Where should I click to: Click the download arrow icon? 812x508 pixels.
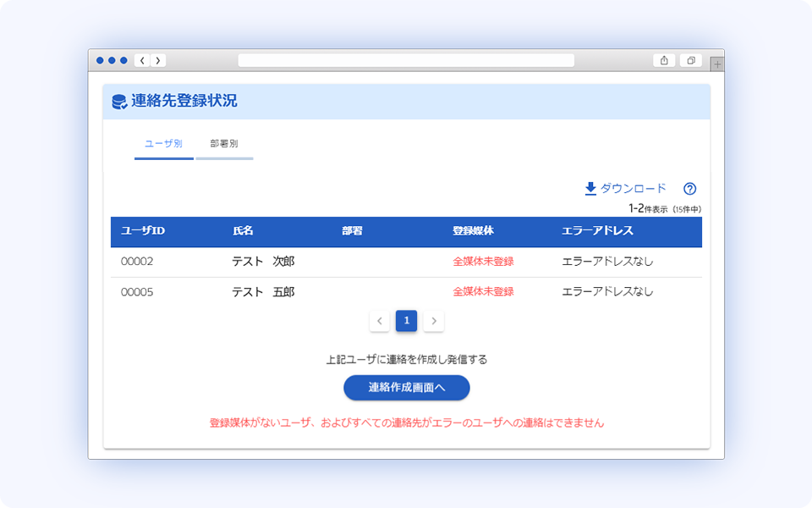(590, 188)
